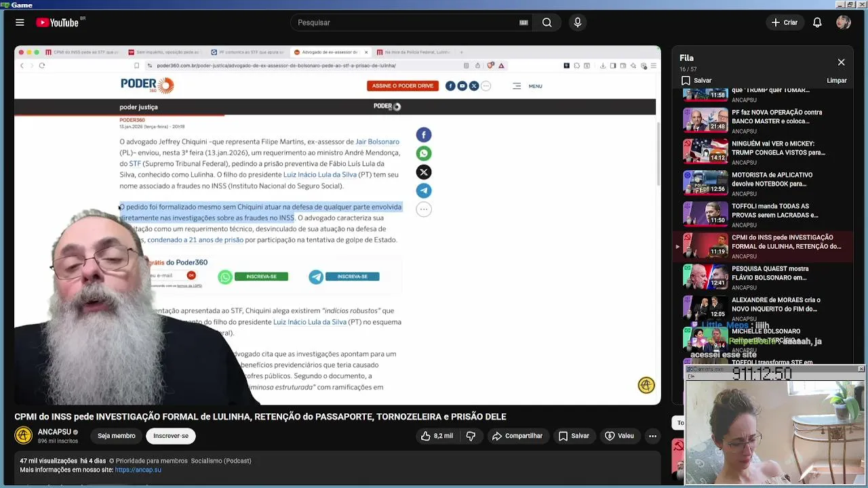Play queue video PF faz NOVA OPERAÇÃO
The image size is (868, 488).
pos(764,121)
